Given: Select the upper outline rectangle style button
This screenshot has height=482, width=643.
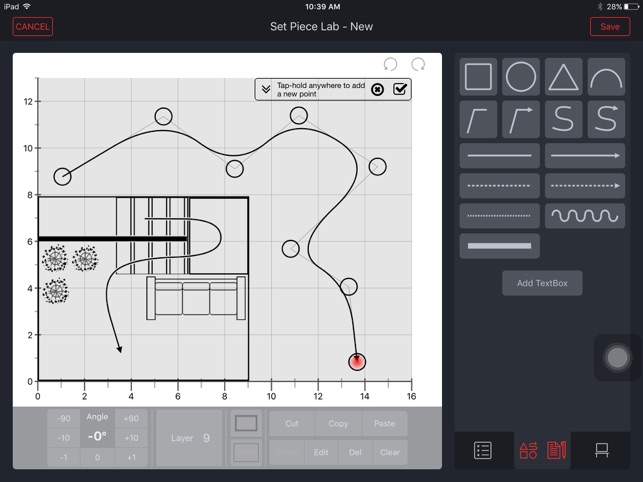Looking at the screenshot, I should (246, 423).
